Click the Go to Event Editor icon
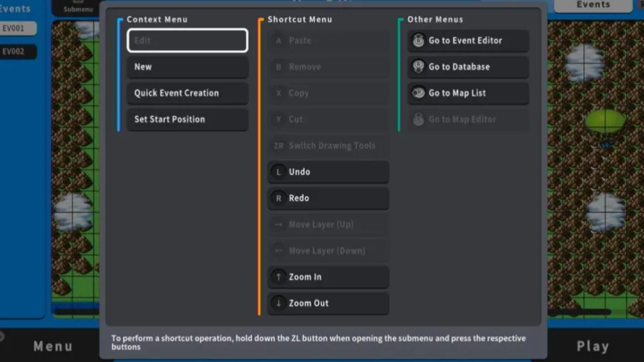 tap(418, 40)
